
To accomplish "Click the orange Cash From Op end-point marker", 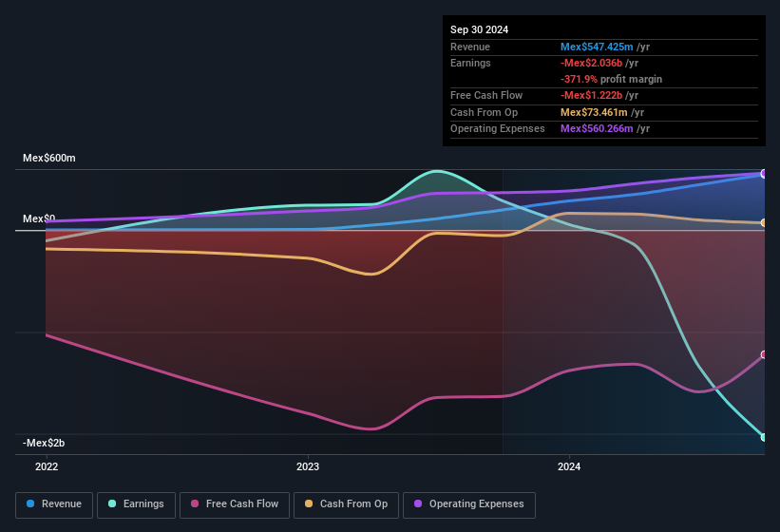I will tap(764, 222).
